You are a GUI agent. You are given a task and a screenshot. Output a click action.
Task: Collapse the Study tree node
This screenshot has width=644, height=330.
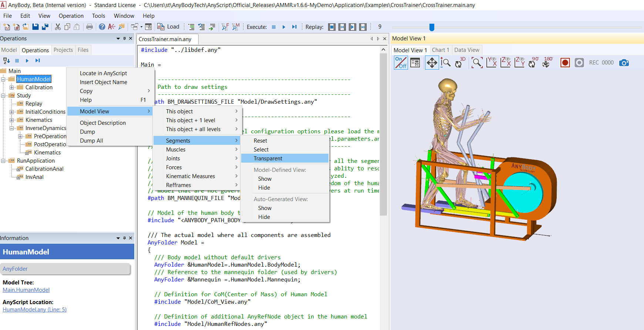point(3,96)
